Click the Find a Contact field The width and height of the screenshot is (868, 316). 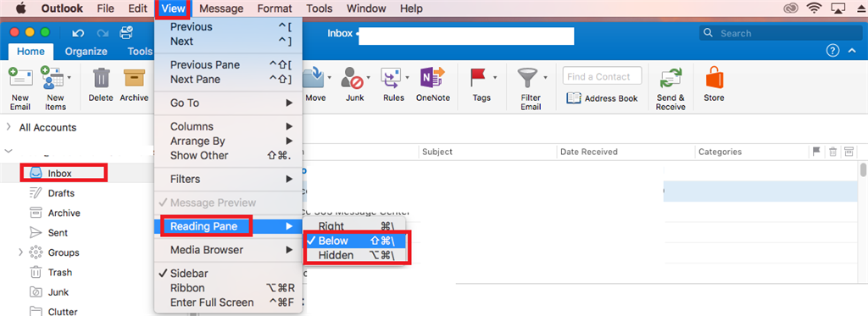point(603,76)
